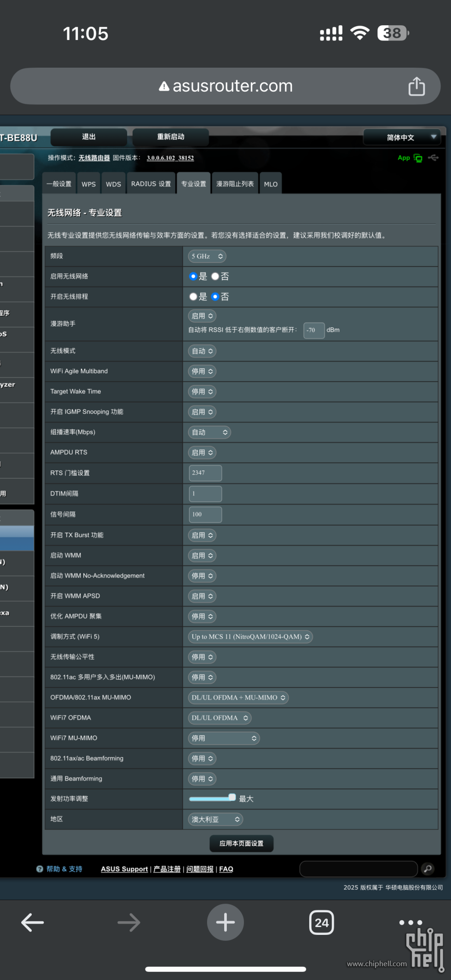451x980 pixels.
Task: Open the 无线模式 dropdown
Action: point(202,351)
